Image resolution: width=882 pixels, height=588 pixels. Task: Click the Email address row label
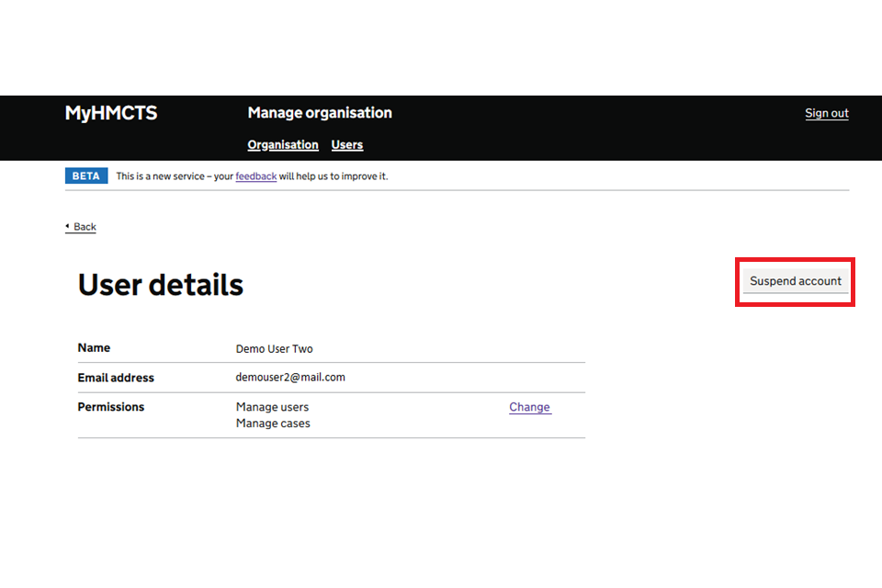click(x=116, y=378)
